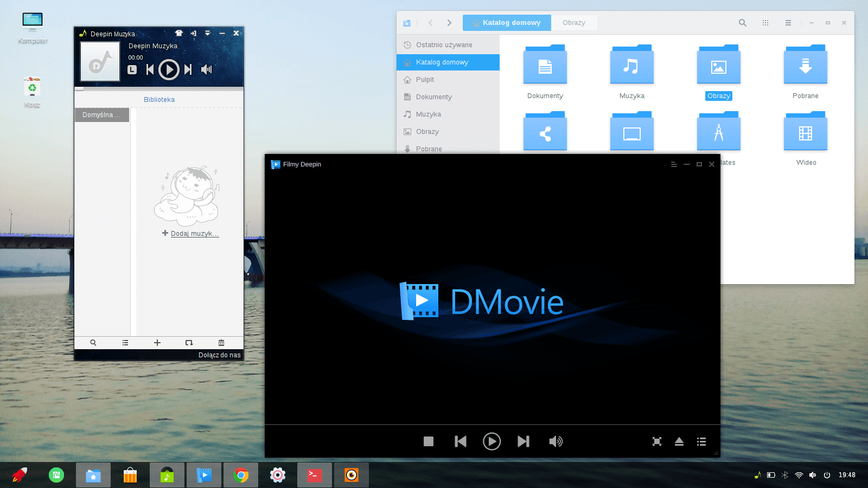Open the Deepin Store bag icon in dock
This screenshot has width=868, height=488.
130,475
